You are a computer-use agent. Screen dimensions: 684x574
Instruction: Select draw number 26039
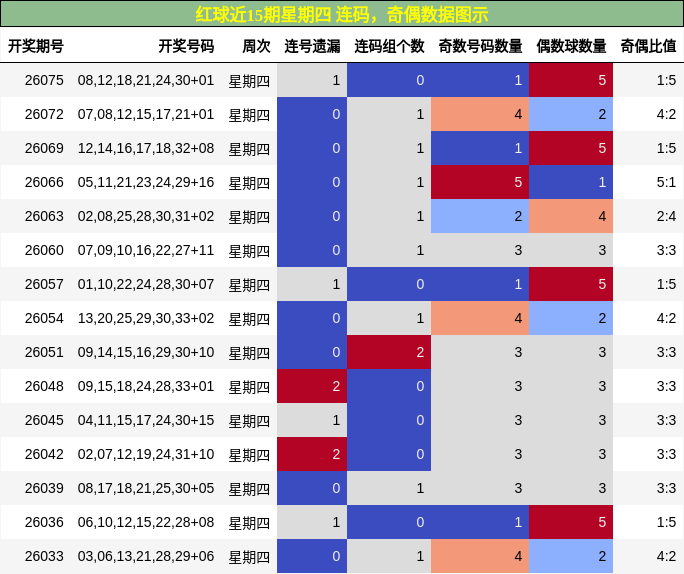tap(44, 489)
